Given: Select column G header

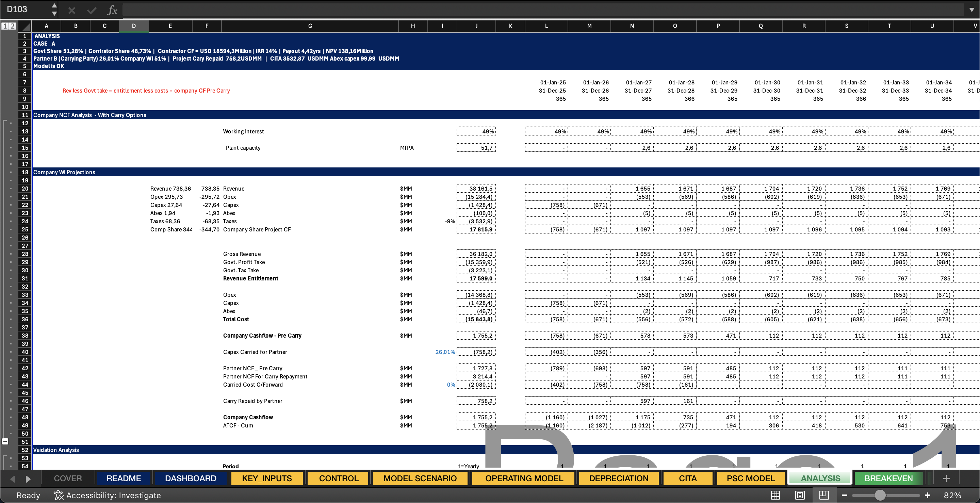Looking at the screenshot, I should pos(310,26).
